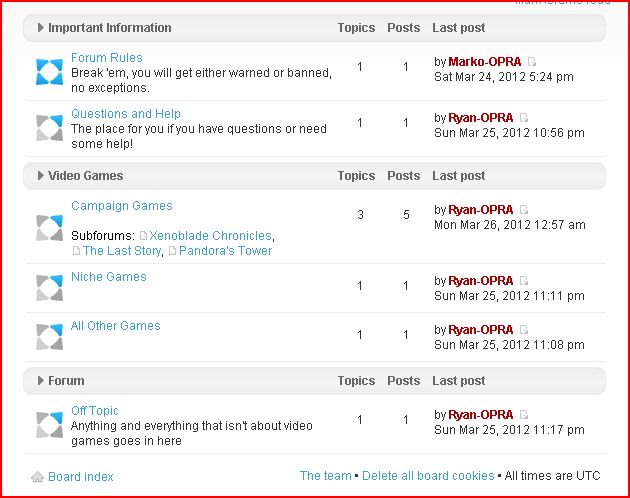
Task: Collapse the Important Information category arrow
Action: point(41,27)
